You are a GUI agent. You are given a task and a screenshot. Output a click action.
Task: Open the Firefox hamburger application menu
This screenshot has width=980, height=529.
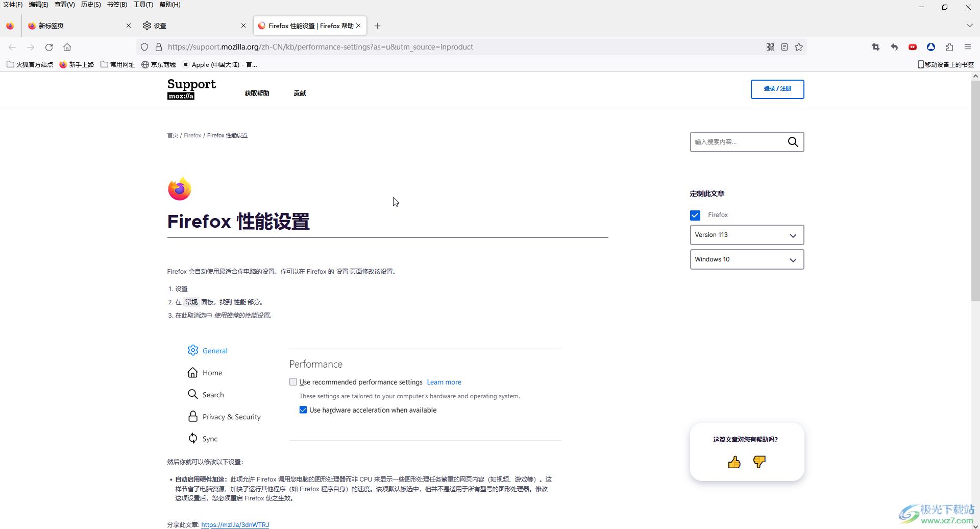coord(968,47)
